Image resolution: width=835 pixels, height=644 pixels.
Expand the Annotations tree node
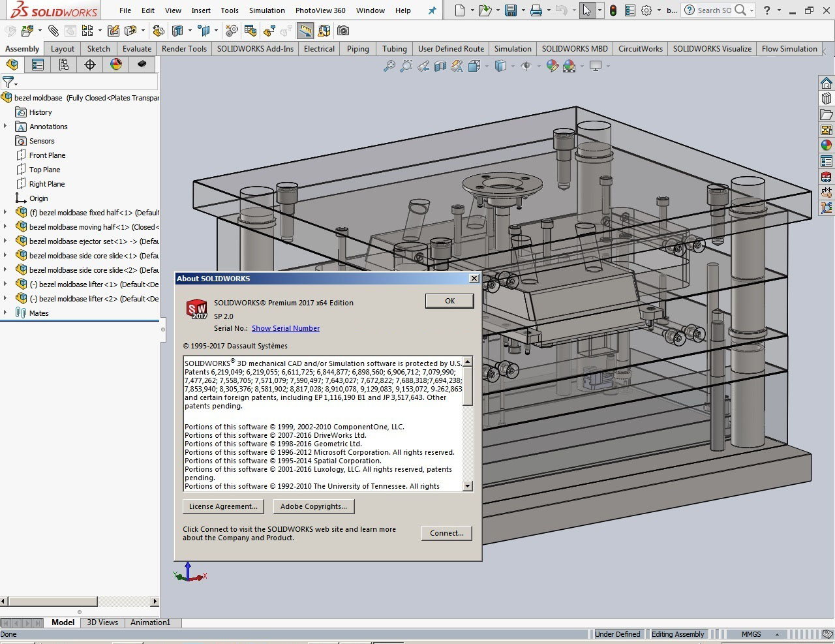point(5,127)
